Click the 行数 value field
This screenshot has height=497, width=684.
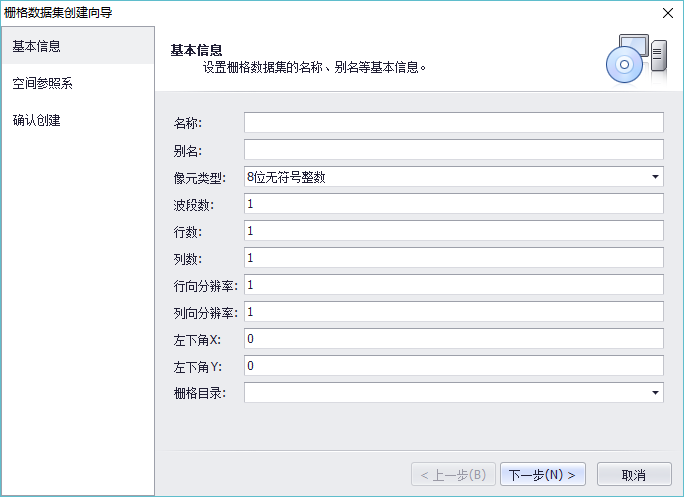coord(453,231)
